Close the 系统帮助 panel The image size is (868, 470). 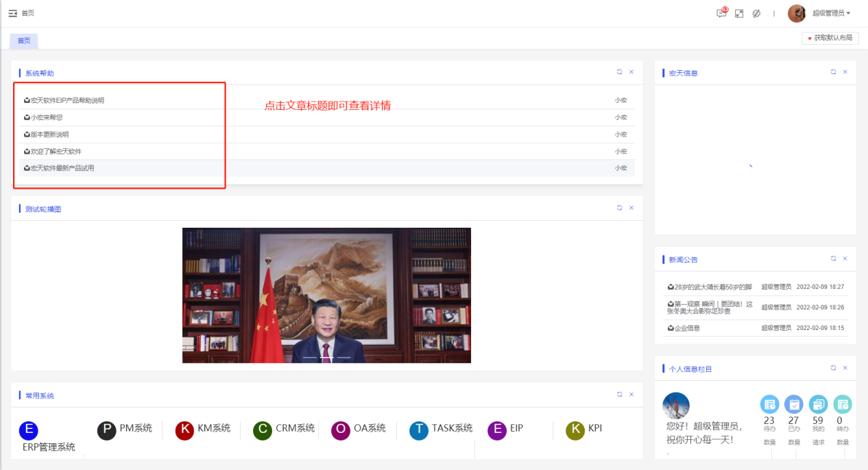[631, 72]
